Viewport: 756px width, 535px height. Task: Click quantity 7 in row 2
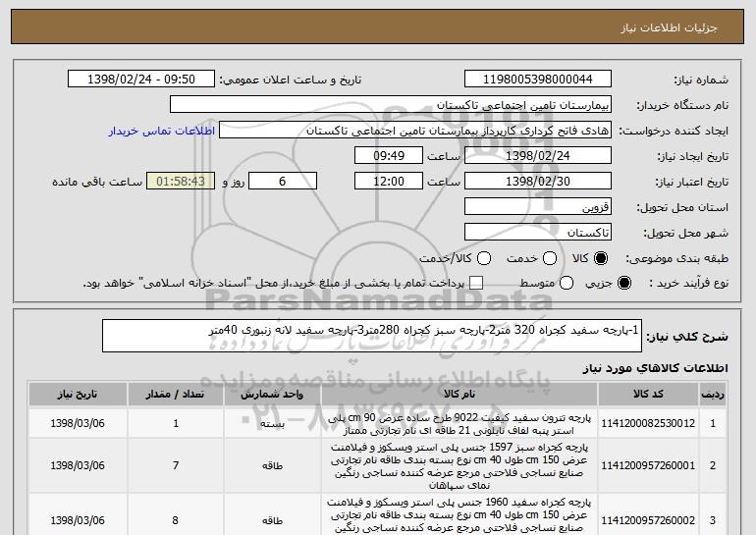click(176, 465)
